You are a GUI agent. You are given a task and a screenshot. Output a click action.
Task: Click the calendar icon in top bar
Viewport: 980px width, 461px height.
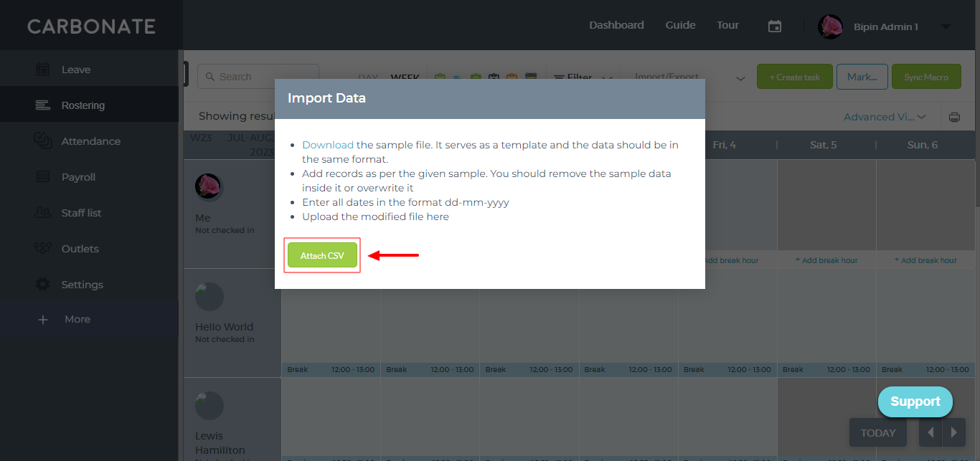(x=775, y=26)
